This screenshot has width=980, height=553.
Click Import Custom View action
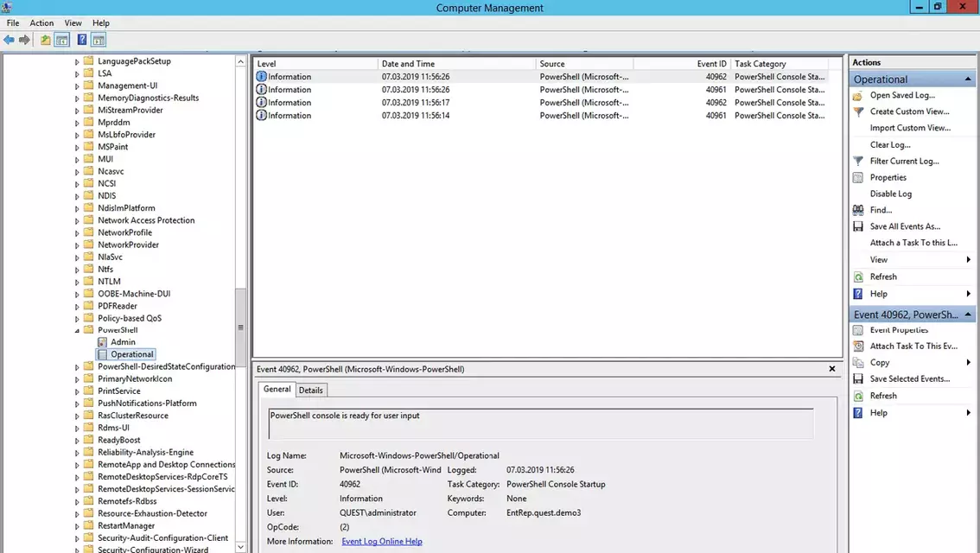point(910,128)
